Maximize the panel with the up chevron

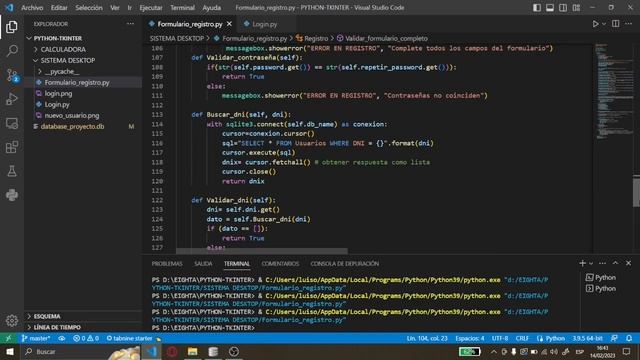point(616,263)
